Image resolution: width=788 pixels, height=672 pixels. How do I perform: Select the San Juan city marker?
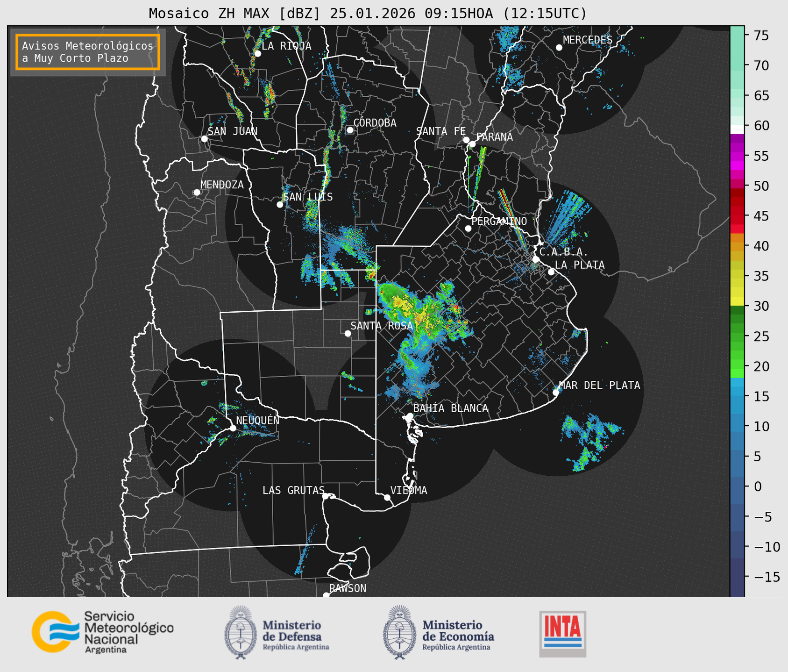pyautogui.click(x=204, y=139)
